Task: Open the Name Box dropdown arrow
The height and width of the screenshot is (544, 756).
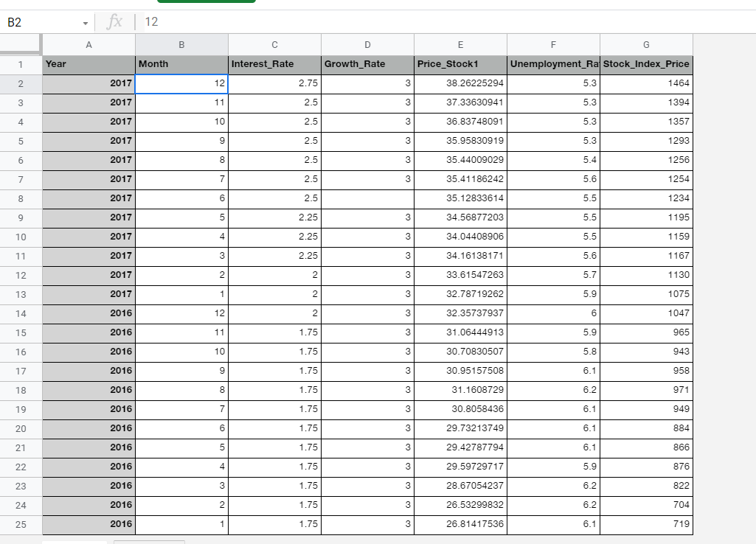Action: (83, 22)
